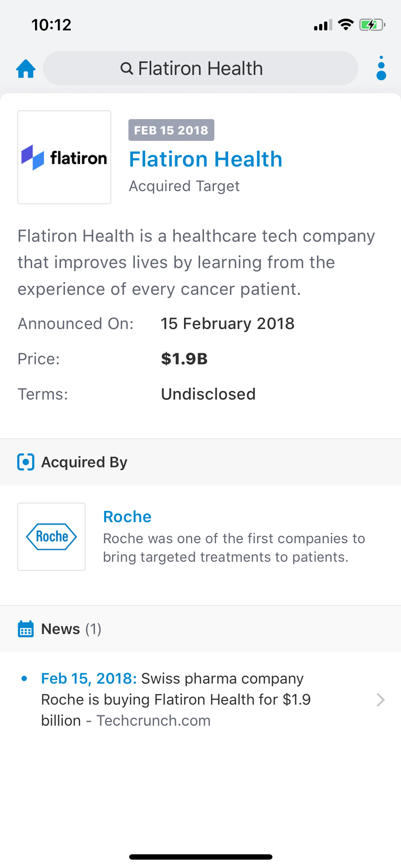Open the Roche company link
The width and height of the screenshot is (401, 868).
(127, 517)
